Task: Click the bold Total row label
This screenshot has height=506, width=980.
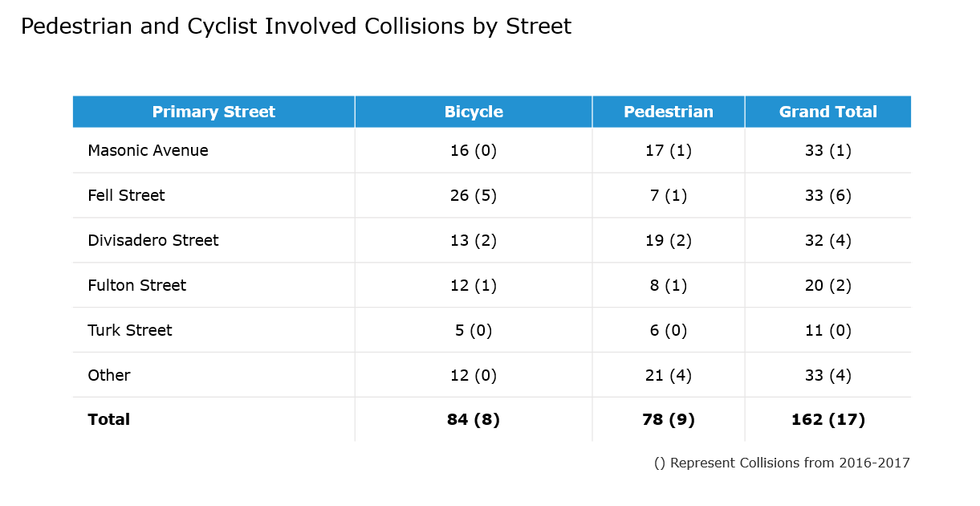Action: [x=108, y=419]
